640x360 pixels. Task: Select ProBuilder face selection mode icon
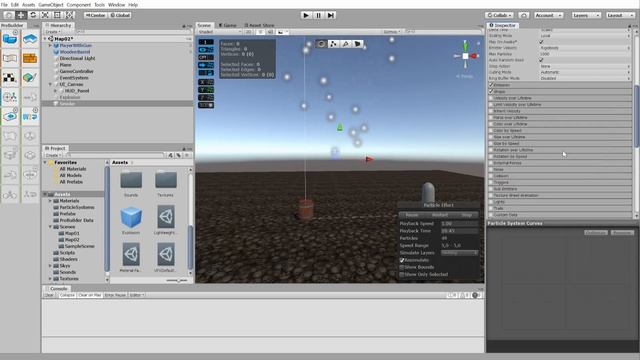coord(358,44)
